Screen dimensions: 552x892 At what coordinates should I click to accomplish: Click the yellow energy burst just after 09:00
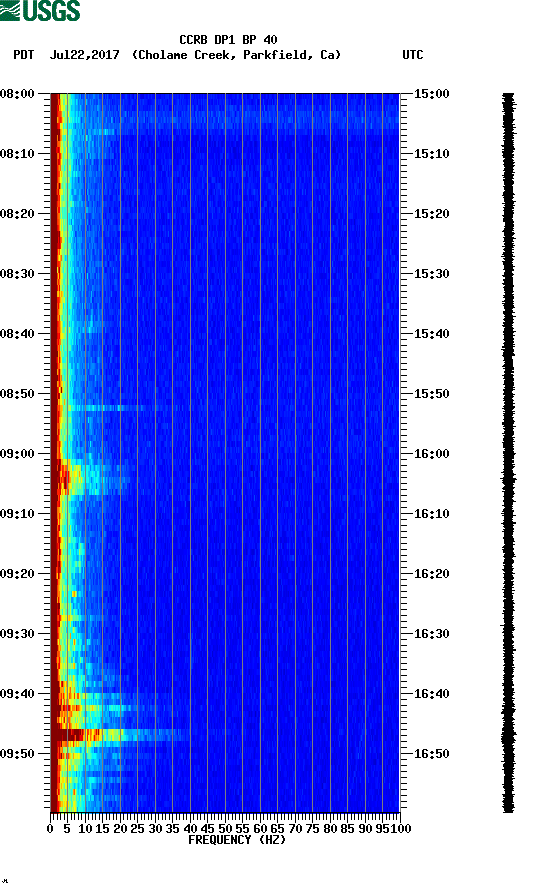click(x=77, y=478)
